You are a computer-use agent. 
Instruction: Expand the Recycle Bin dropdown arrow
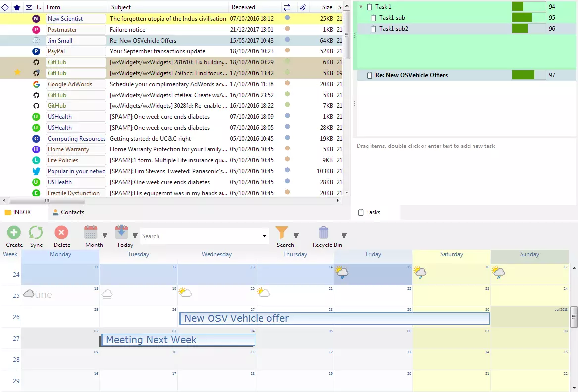(344, 236)
